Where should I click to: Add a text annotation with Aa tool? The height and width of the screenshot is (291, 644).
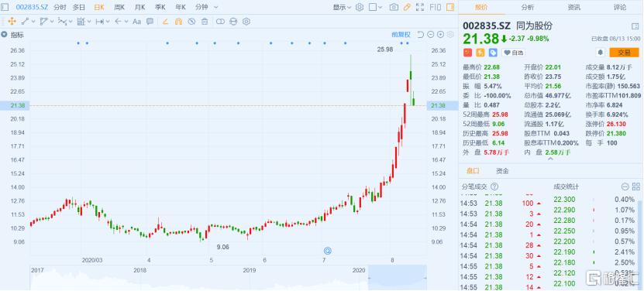[136, 22]
